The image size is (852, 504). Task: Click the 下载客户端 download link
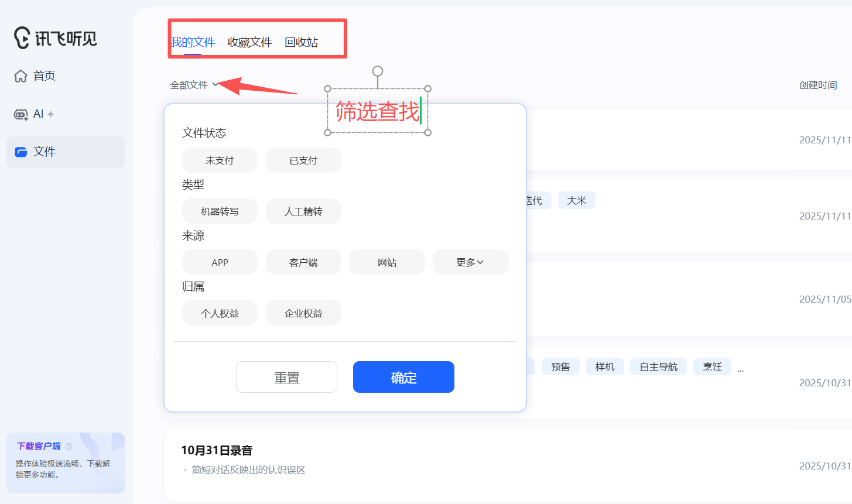coord(39,446)
